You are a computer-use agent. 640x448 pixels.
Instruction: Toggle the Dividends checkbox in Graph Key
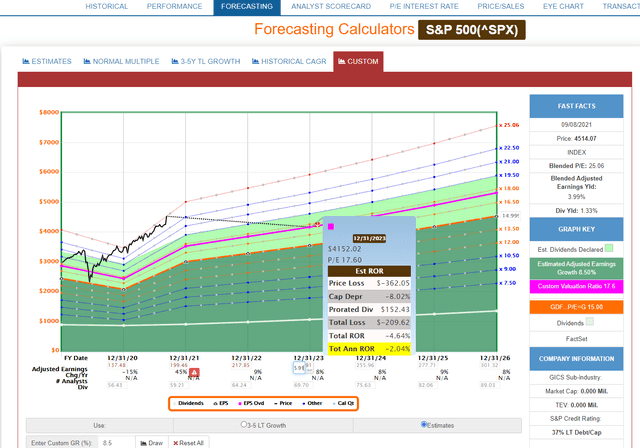(x=589, y=322)
